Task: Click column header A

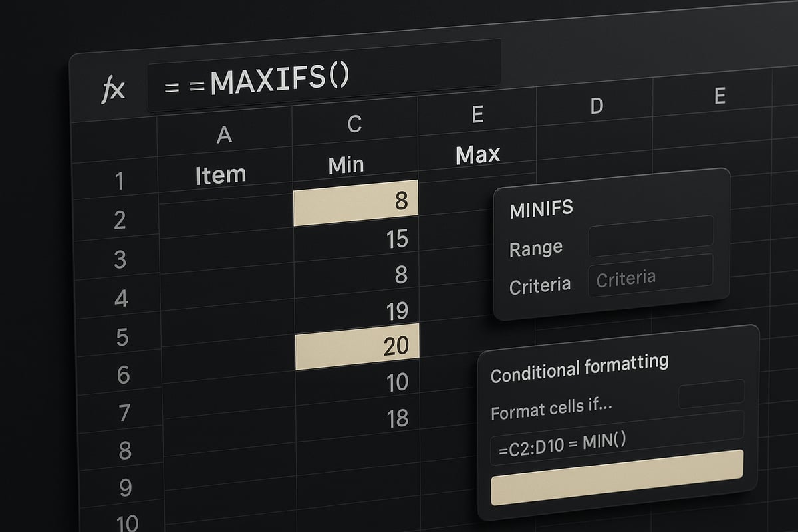Action: 225,135
